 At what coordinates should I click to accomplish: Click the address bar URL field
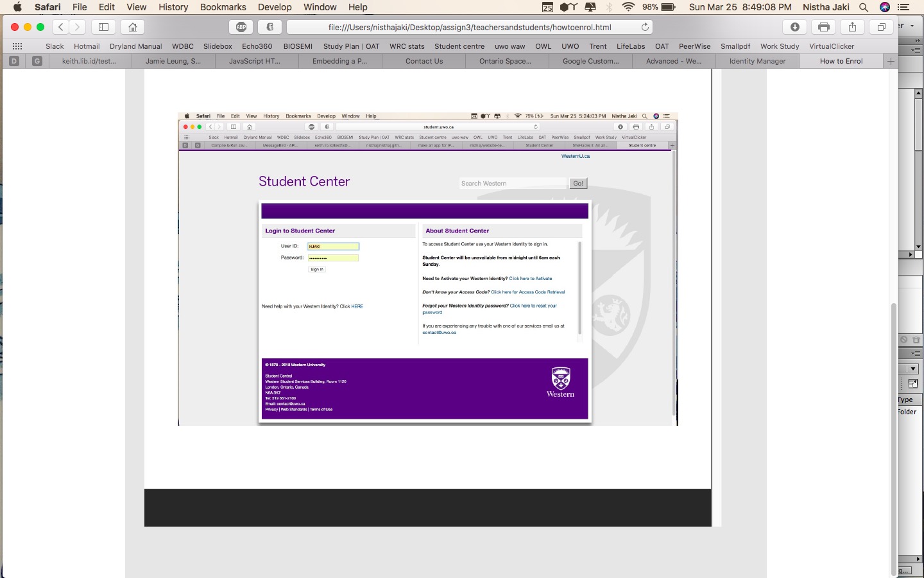tap(470, 27)
